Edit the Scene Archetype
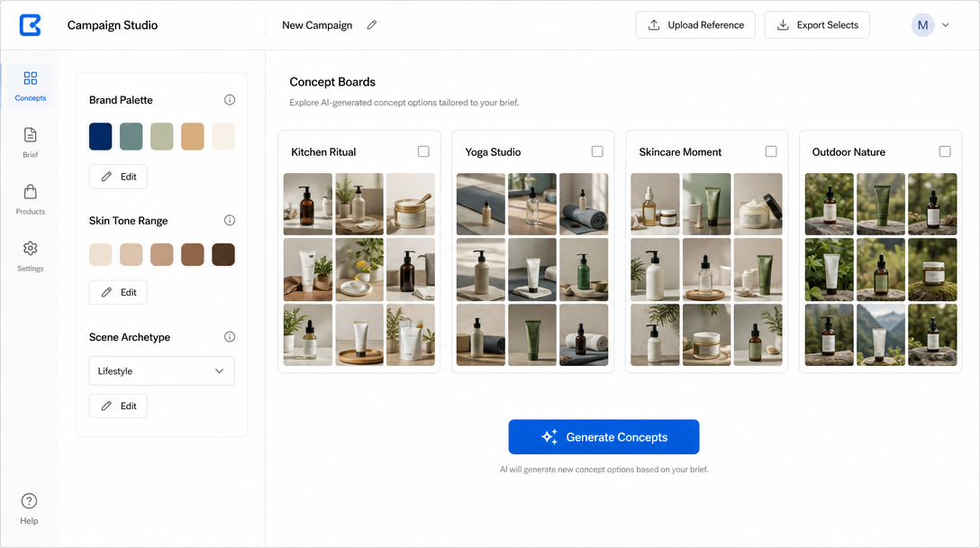This screenshot has height=548, width=980. [118, 406]
